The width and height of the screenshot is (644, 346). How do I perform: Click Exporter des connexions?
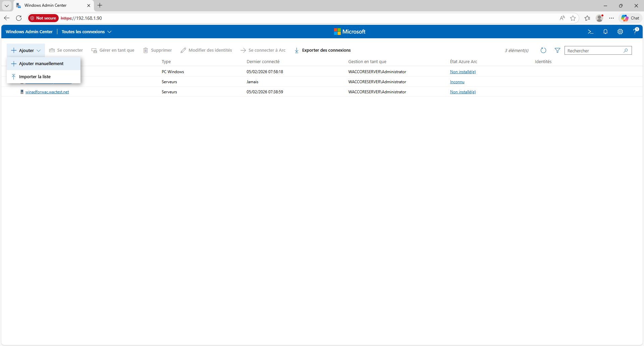(323, 50)
